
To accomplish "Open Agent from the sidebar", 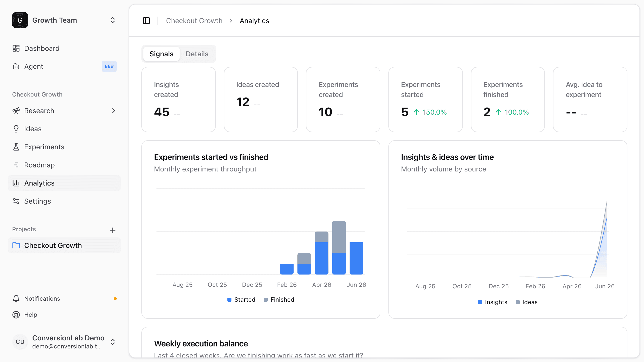I will [x=64, y=66].
